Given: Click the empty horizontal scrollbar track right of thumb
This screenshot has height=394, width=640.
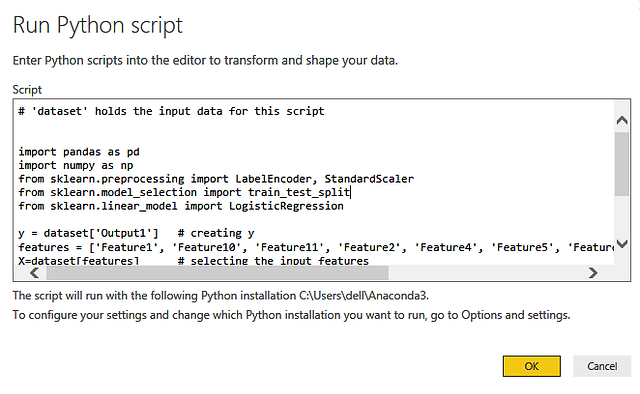Looking at the screenshot, I should 487,273.
